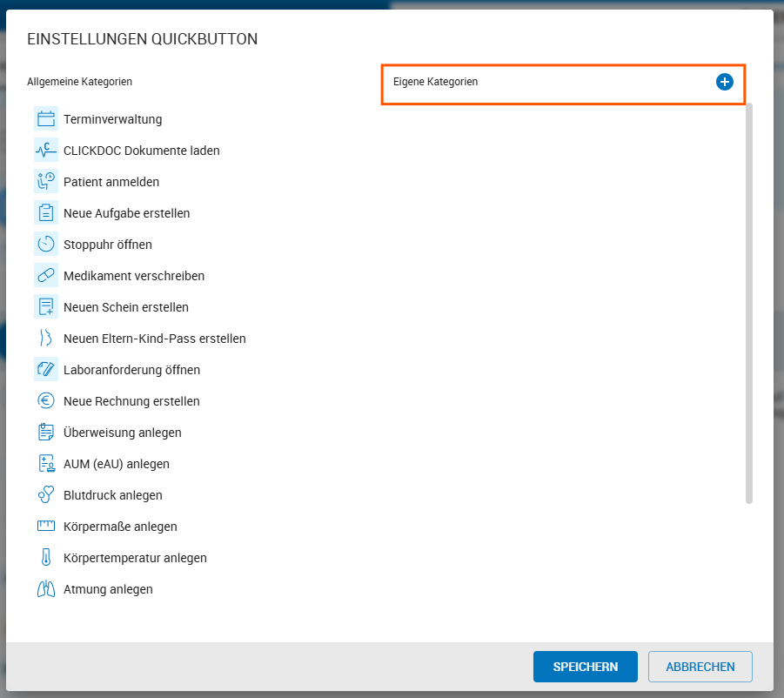Image resolution: width=784 pixels, height=698 pixels.
Task: Click the Eigene Kategorien vertical scrollbar
Action: click(x=749, y=304)
